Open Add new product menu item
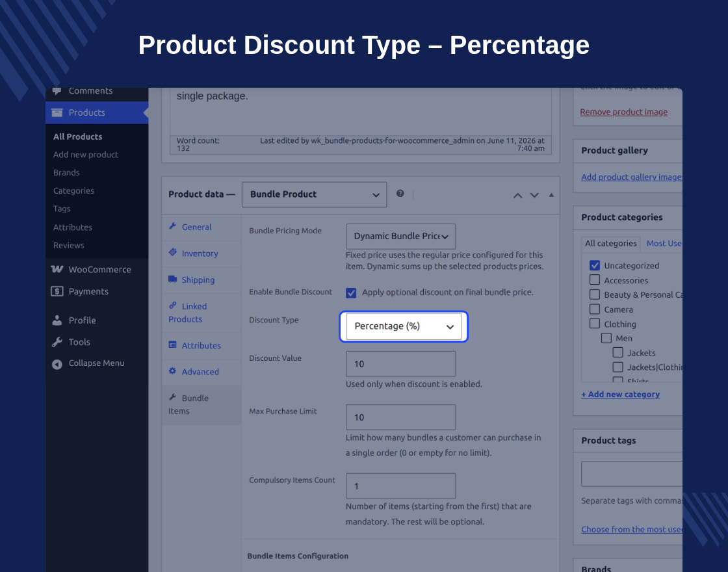Image resolution: width=728 pixels, height=572 pixels. coord(85,155)
